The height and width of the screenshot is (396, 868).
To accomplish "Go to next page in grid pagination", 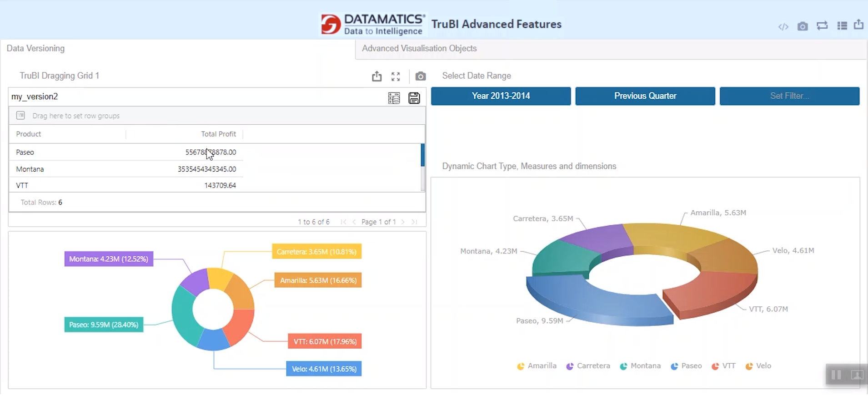I will pos(403,222).
